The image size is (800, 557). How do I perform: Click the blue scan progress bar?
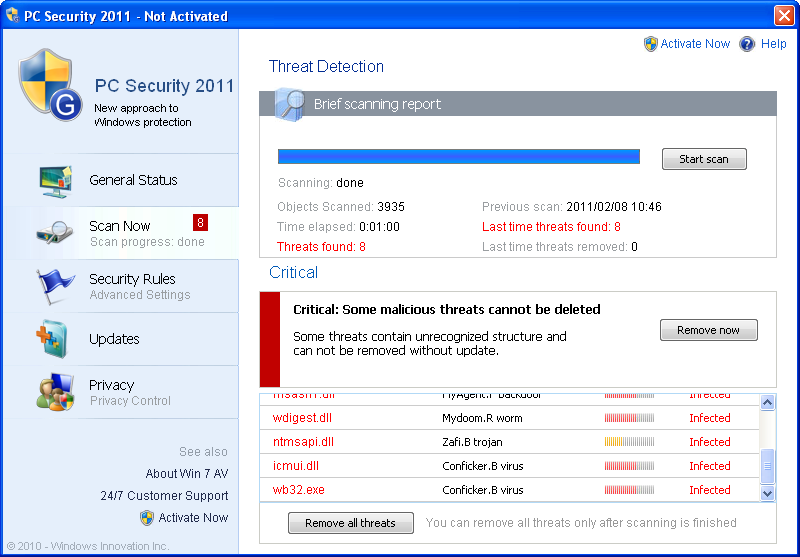pyautogui.click(x=459, y=157)
